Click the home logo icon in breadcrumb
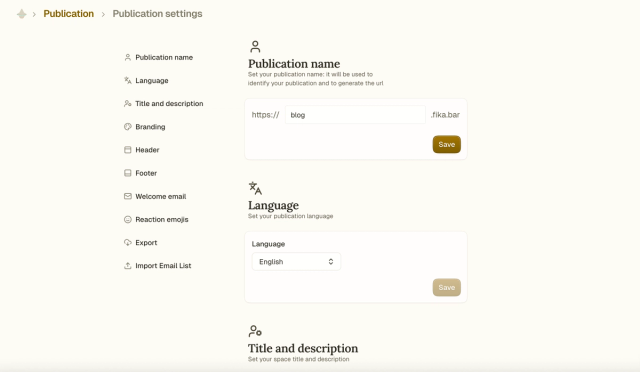Screen dimensions: 640x372 (22, 14)
